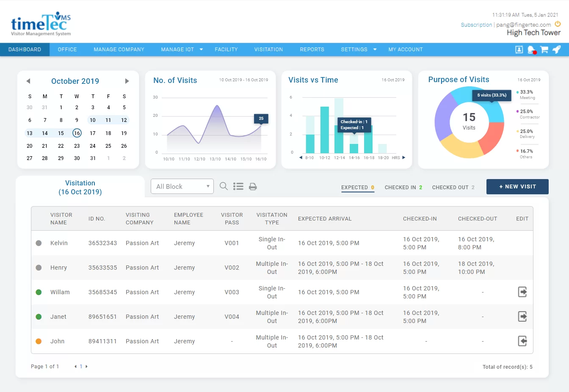This screenshot has height=392, width=569.
Task: Click the rocket icon in the navbar
Action: point(557,50)
